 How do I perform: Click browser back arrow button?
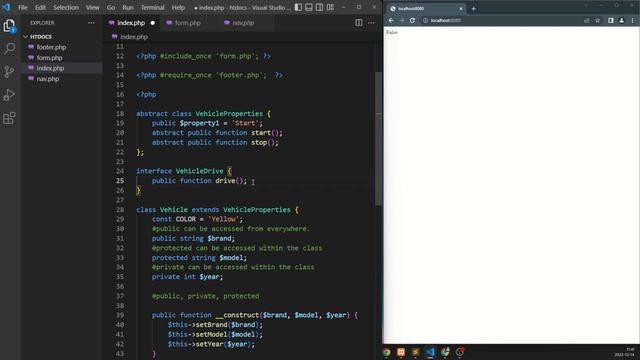(x=391, y=20)
